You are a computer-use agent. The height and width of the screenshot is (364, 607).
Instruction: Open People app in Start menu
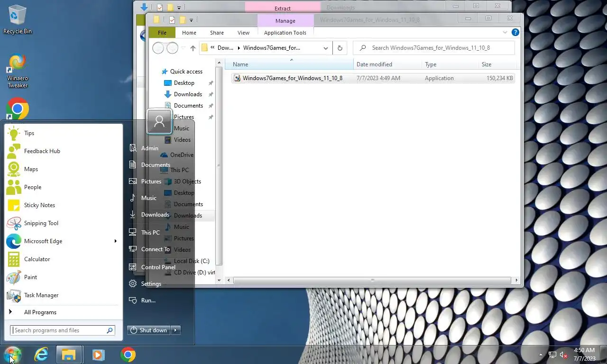(63, 187)
